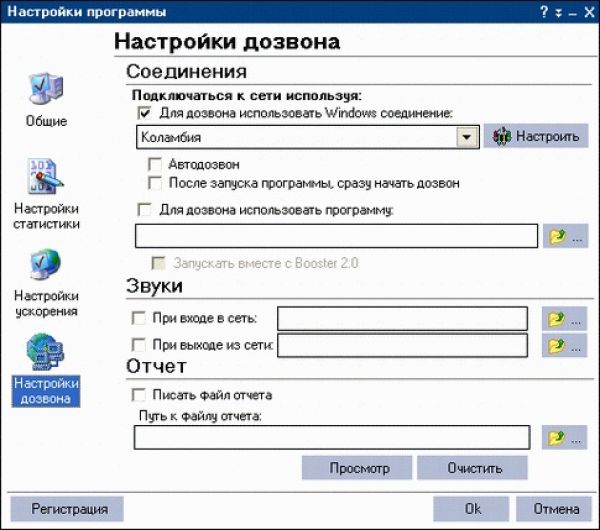Browse for При выходе из сети sound
The height and width of the screenshot is (530, 600).
click(x=564, y=346)
